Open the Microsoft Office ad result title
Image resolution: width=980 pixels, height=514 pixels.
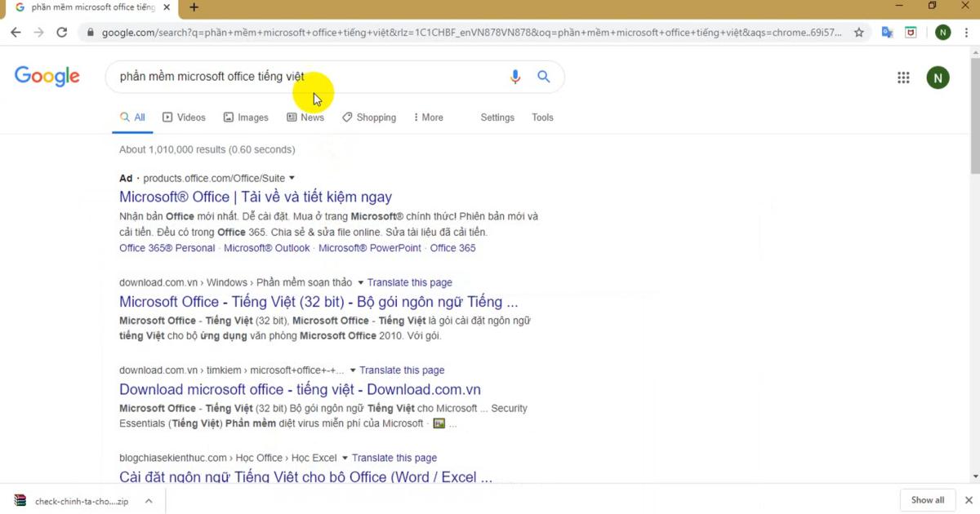(256, 197)
